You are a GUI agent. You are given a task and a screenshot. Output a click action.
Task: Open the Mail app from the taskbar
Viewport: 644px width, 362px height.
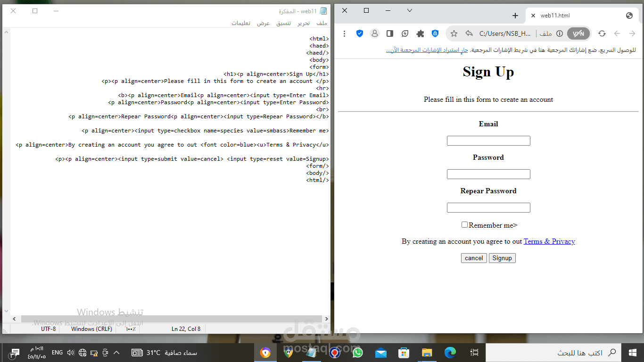point(381,353)
